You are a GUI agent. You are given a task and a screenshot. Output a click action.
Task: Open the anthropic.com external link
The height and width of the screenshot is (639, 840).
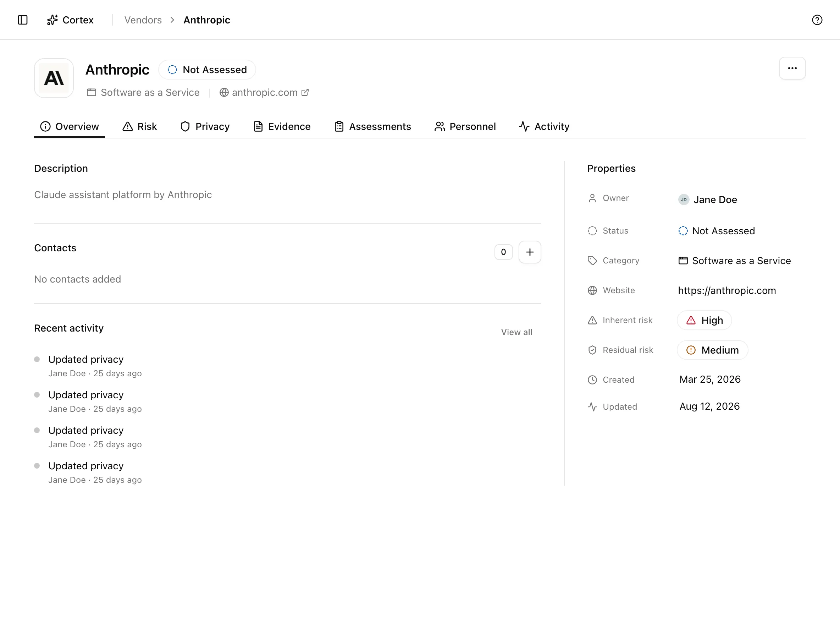[x=265, y=92]
